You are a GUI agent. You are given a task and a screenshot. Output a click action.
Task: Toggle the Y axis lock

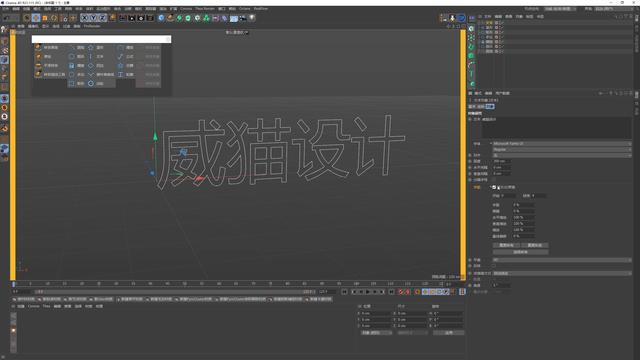[x=93, y=18]
